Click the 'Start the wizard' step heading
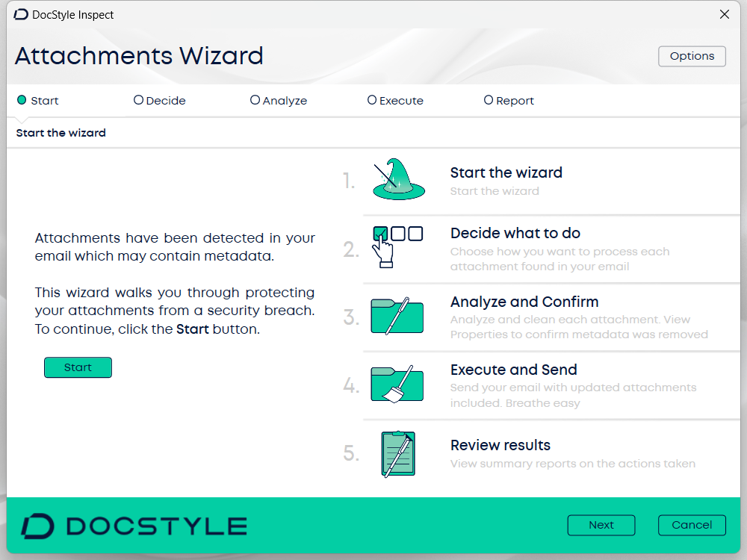The image size is (747, 560). [x=506, y=172]
